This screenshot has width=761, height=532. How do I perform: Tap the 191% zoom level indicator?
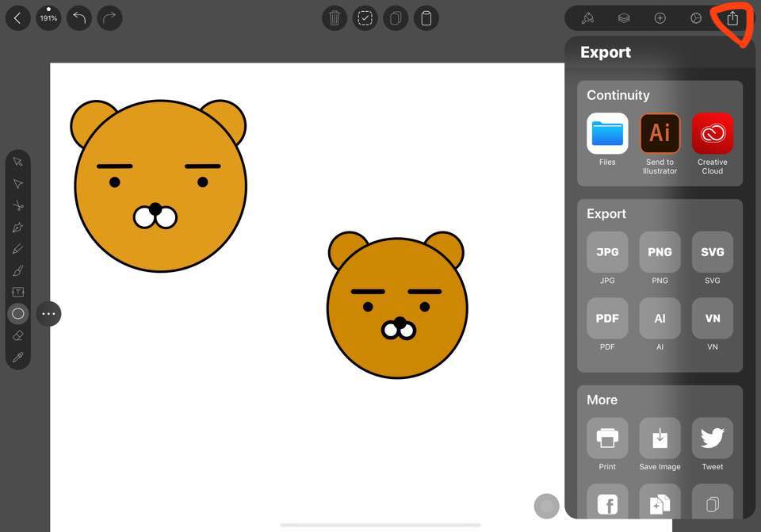click(48, 18)
